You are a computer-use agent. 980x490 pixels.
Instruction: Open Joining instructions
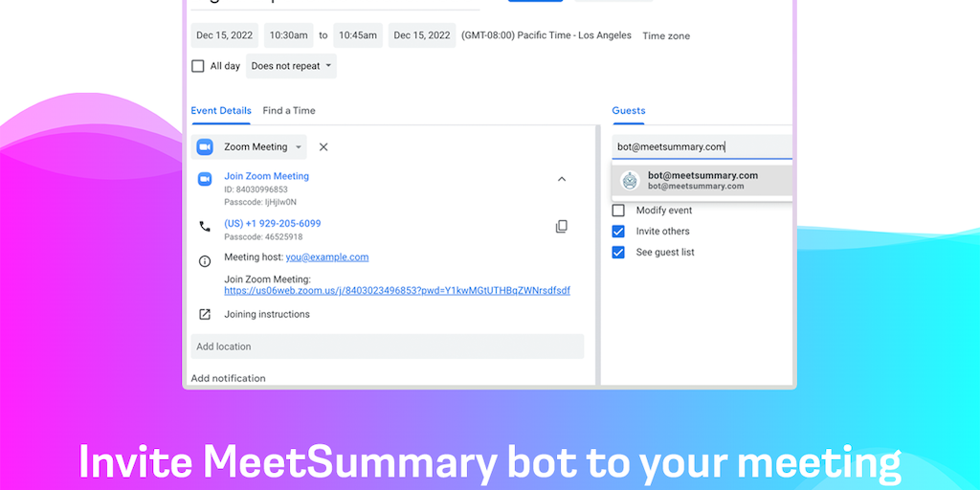click(267, 314)
